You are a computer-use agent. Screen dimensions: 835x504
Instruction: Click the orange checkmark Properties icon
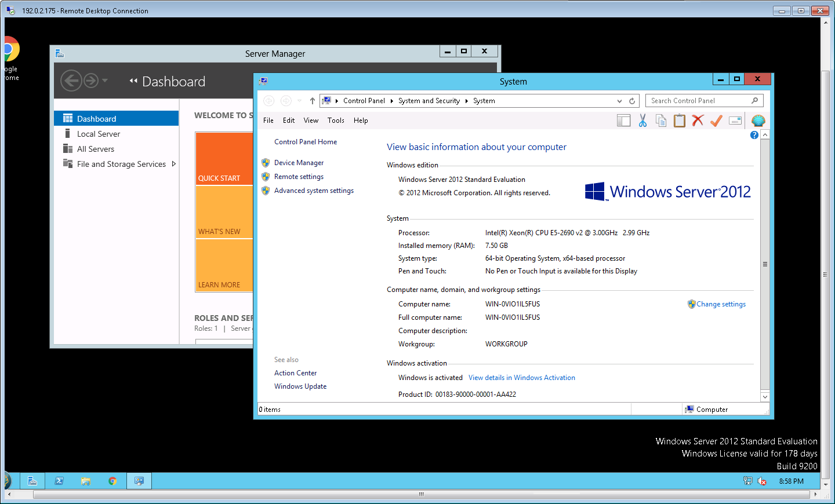tap(716, 120)
